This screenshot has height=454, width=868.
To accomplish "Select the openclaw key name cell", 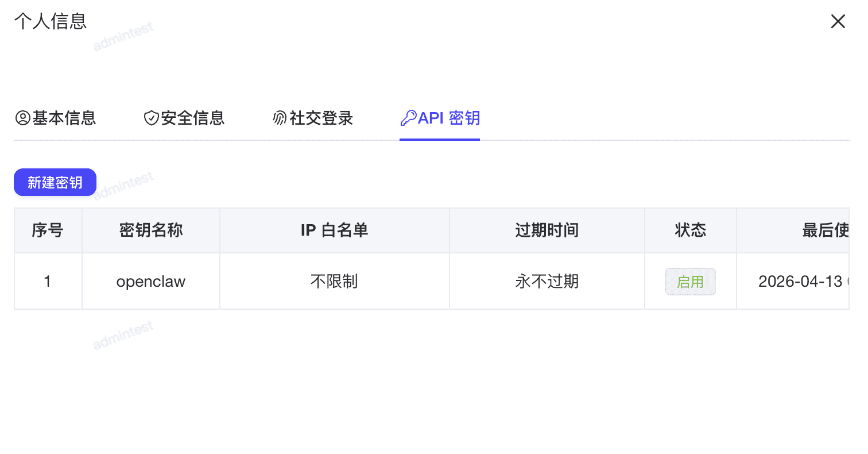I will (150, 281).
